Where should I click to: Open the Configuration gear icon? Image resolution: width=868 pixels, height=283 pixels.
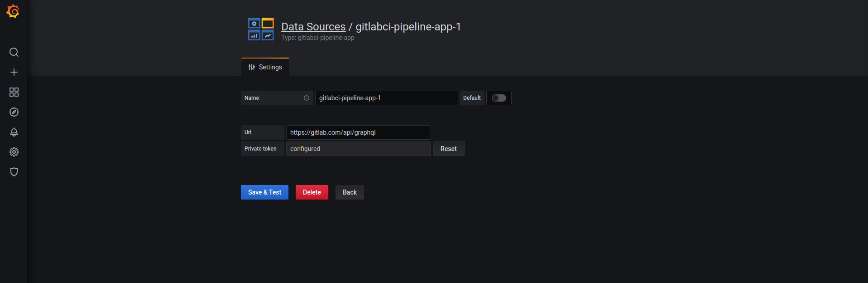(x=14, y=152)
